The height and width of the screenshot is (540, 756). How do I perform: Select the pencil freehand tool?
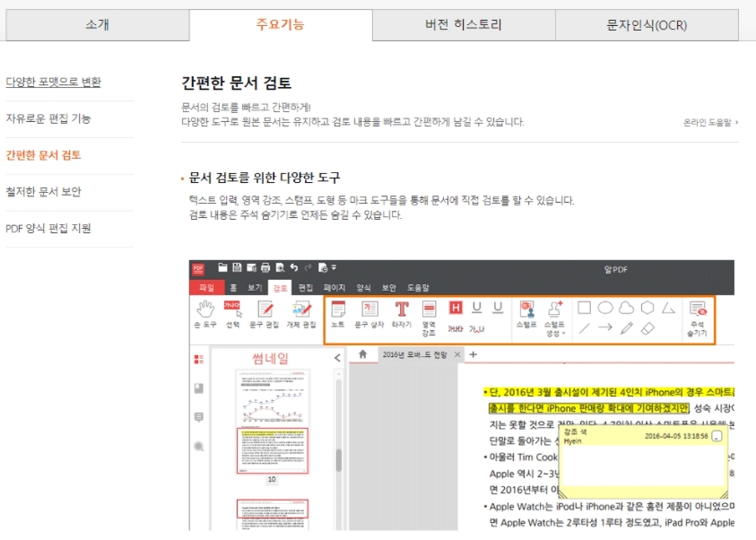626,328
